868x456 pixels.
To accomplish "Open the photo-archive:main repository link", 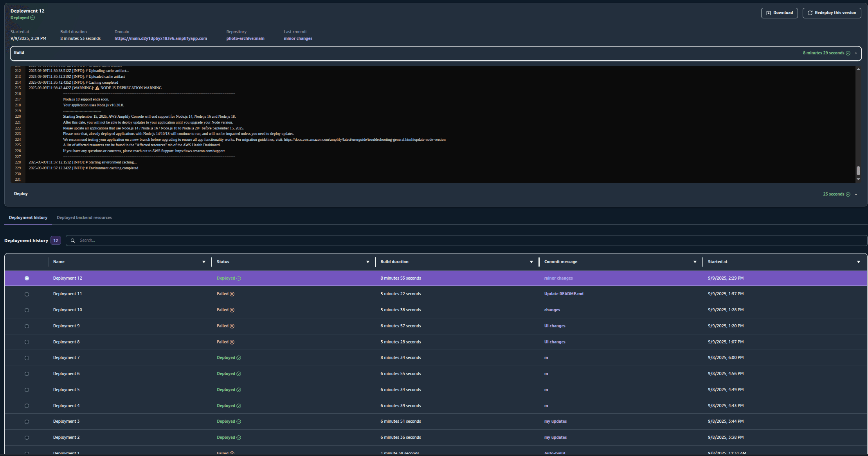I will (245, 38).
